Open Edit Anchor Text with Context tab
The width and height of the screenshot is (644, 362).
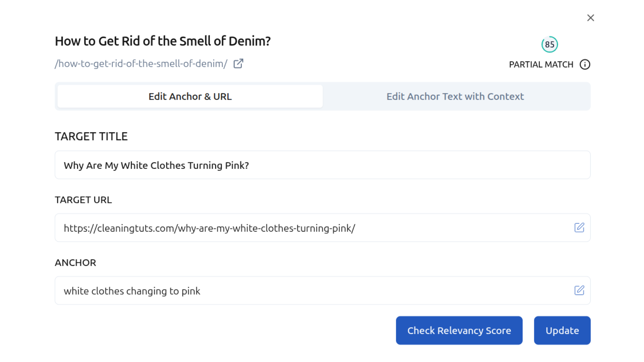pyautogui.click(x=455, y=97)
